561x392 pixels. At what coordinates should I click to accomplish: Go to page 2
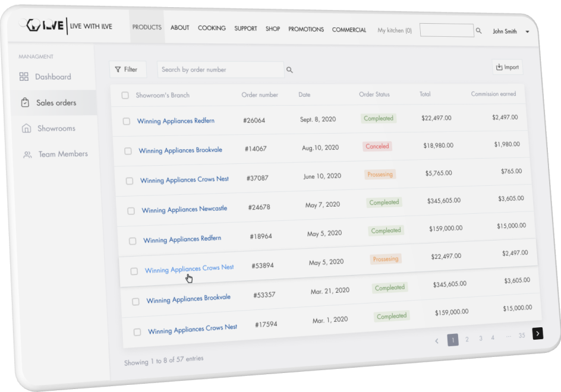(467, 339)
